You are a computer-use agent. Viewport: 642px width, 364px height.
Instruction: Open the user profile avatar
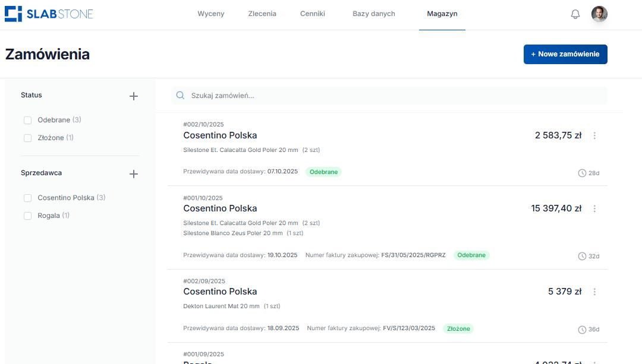pos(599,14)
